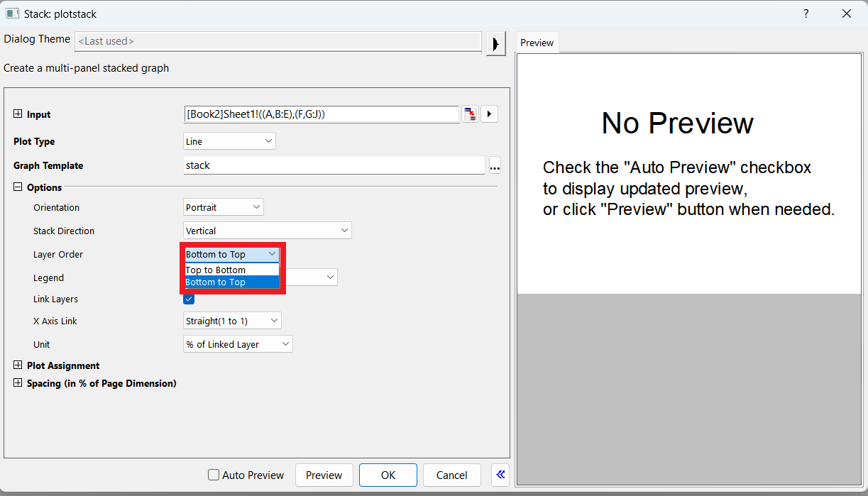Image resolution: width=868 pixels, height=496 pixels.
Task: Select Bottom to Top in the list
Action: [232, 282]
